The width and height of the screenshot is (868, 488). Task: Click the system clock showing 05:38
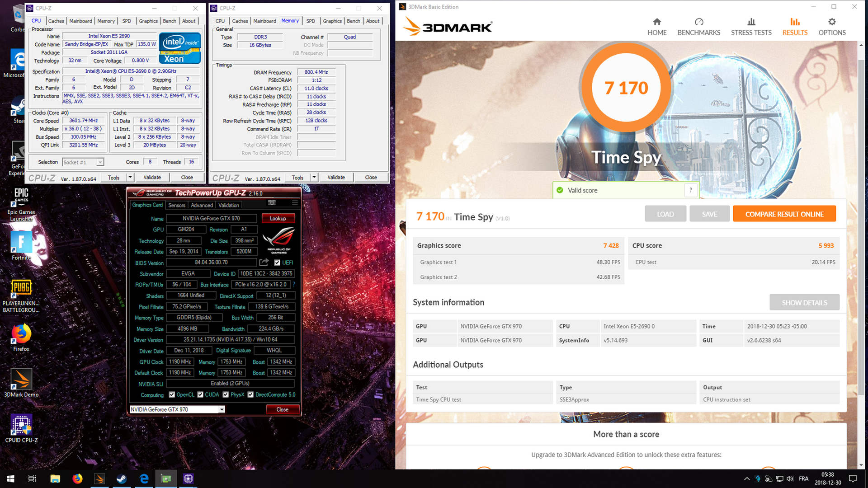[x=827, y=479]
